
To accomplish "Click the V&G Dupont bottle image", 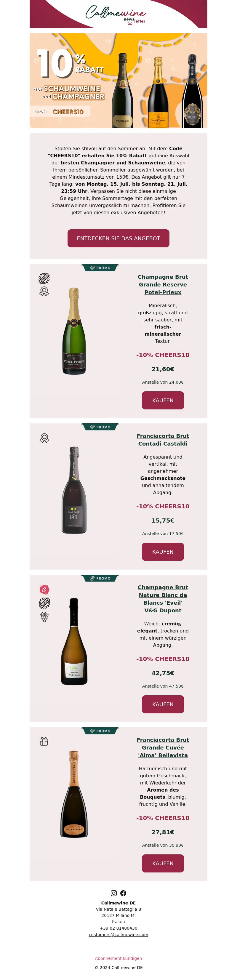I will pyautogui.click(x=74, y=641).
